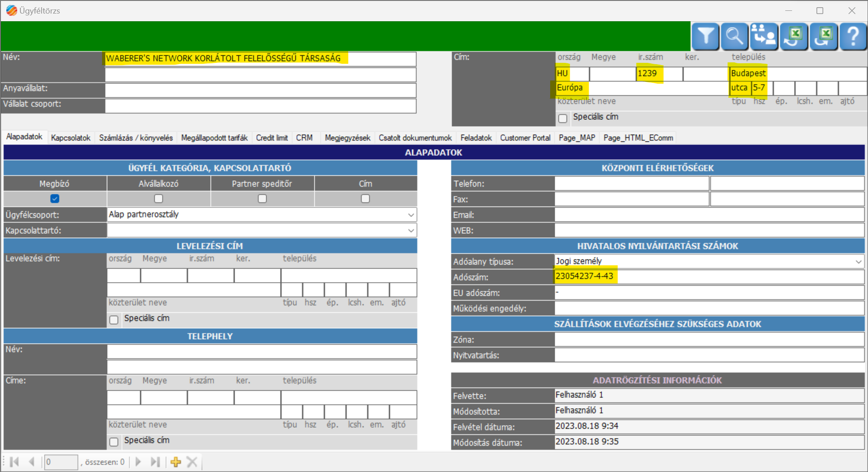Jump to the last record

[155, 462]
